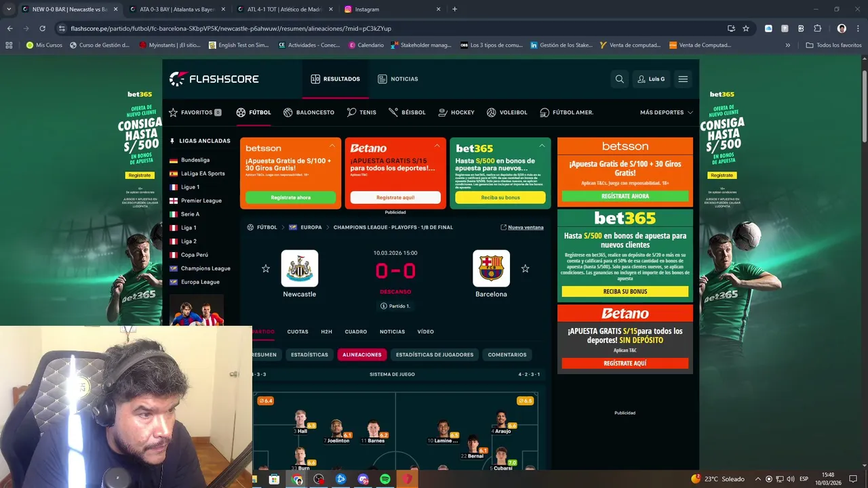Screen dimensions: 868x488
Task: Click Partido 1. info badge
Action: click(x=395, y=306)
